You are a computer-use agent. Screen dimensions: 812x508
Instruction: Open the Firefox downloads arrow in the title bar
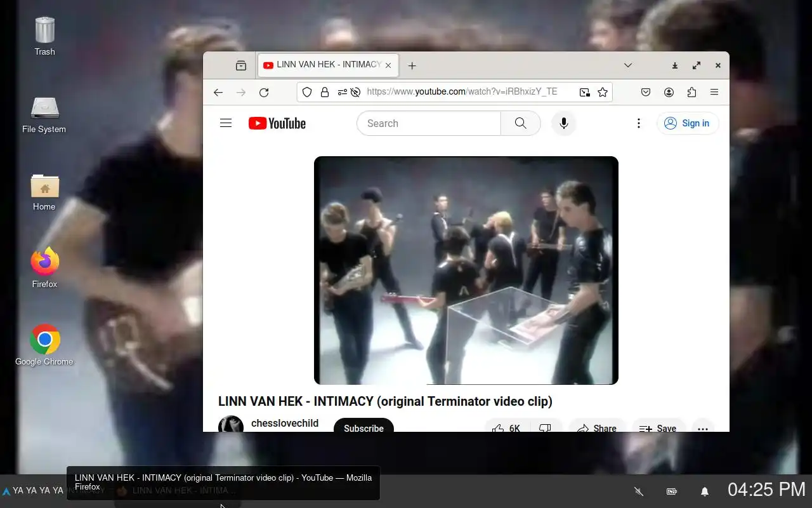click(x=675, y=65)
